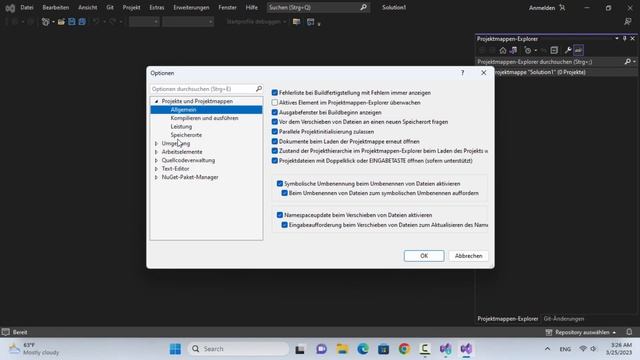The width and height of the screenshot is (640, 360).
Task: Uncheck Ausgabefenster bei Buildbeginn anzeigen
Action: 275,112
